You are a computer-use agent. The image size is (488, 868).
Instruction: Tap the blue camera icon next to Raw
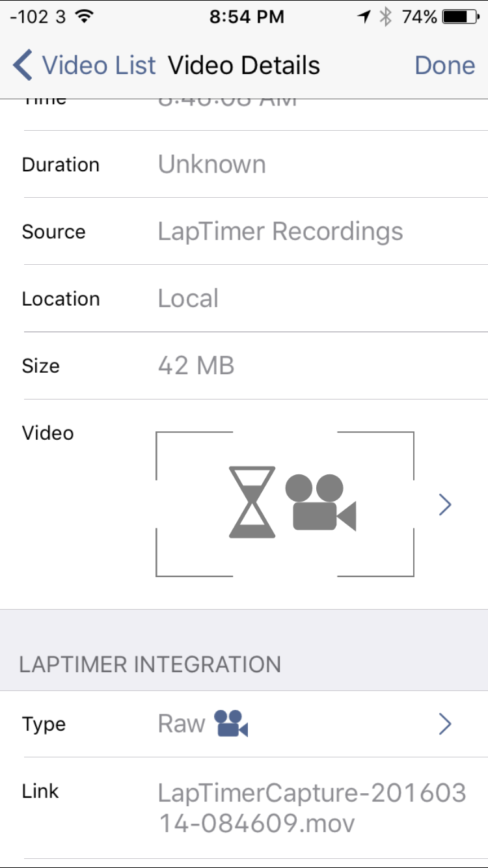pyautogui.click(x=232, y=724)
